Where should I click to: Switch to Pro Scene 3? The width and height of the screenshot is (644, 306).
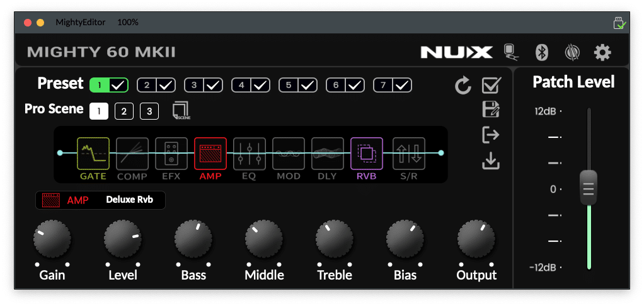pyautogui.click(x=149, y=111)
